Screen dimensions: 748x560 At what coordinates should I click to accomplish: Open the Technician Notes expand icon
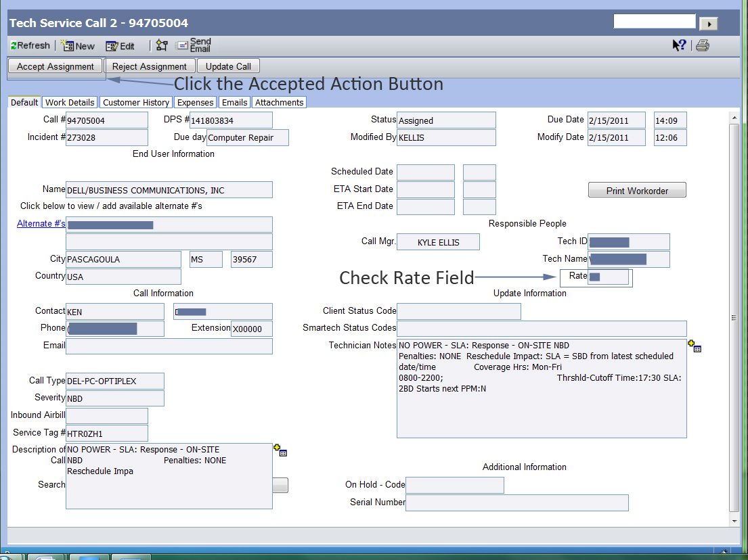coord(695,346)
